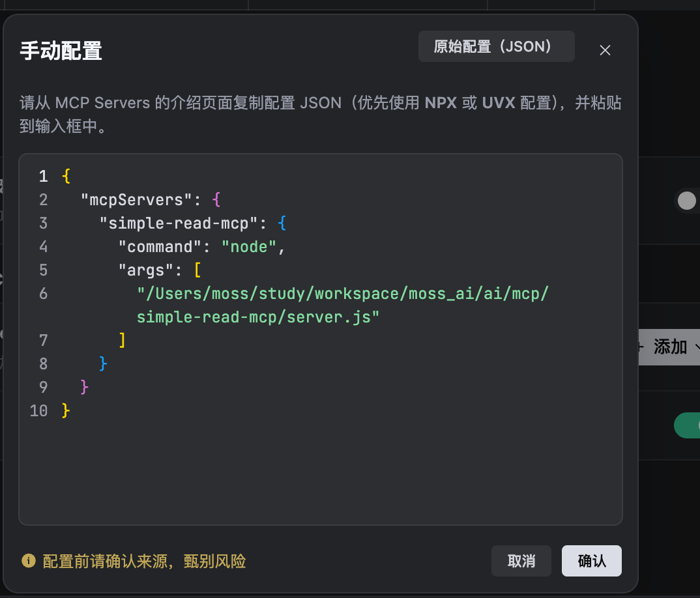Cancel the dialog with 取消 button
The height and width of the screenshot is (598, 700).
[521, 560]
